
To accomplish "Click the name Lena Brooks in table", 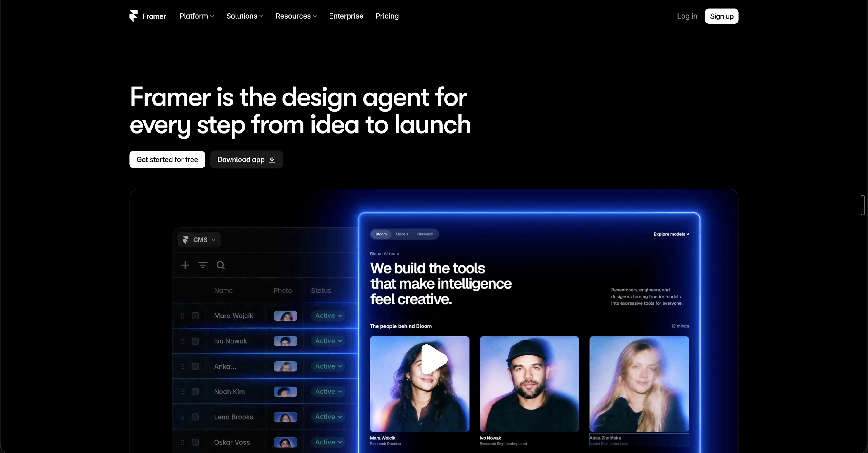I will (x=234, y=417).
